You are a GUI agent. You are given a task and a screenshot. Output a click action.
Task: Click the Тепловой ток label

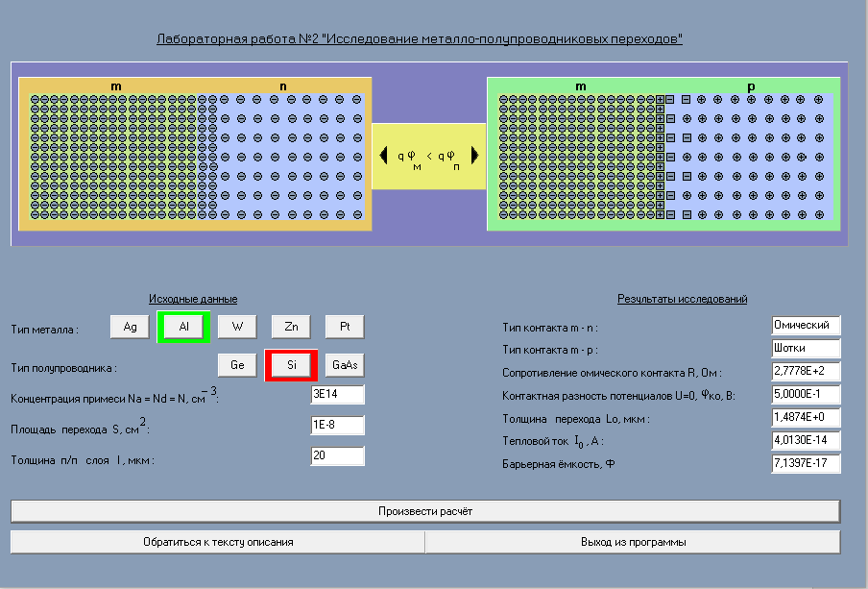(x=552, y=442)
